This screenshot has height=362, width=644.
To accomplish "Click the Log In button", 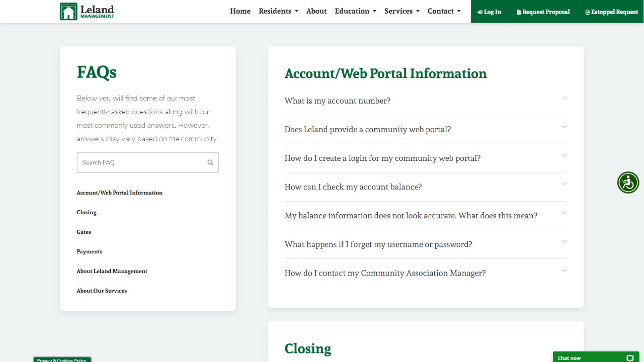I will 489,12.
